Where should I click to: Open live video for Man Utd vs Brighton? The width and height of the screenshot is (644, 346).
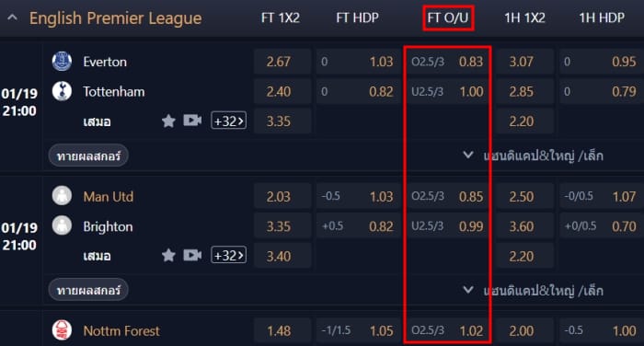[192, 256]
